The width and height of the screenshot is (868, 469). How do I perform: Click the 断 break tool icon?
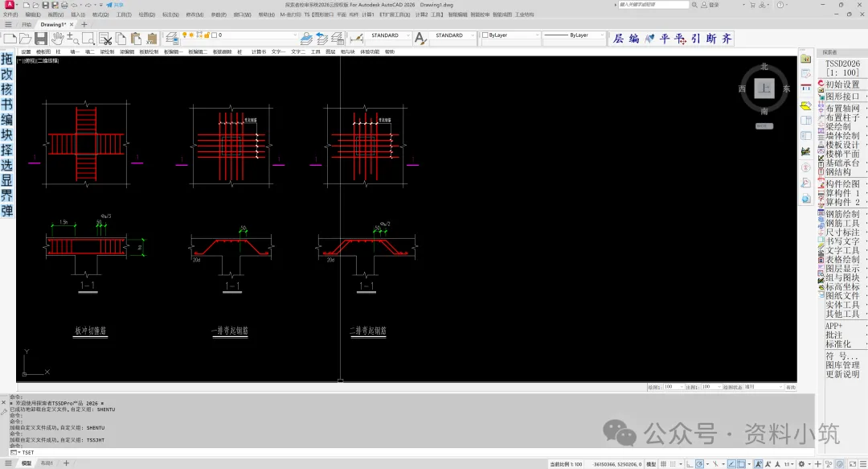click(x=711, y=39)
